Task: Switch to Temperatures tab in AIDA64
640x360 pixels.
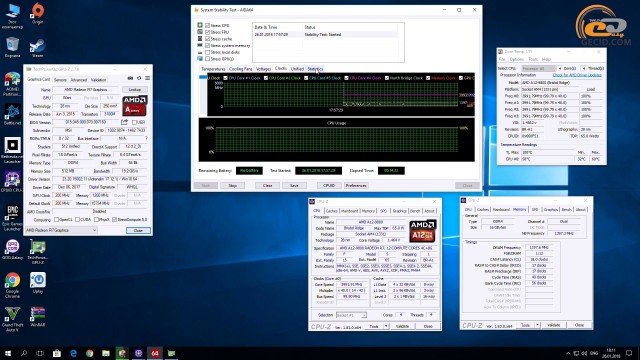Action: (x=213, y=69)
